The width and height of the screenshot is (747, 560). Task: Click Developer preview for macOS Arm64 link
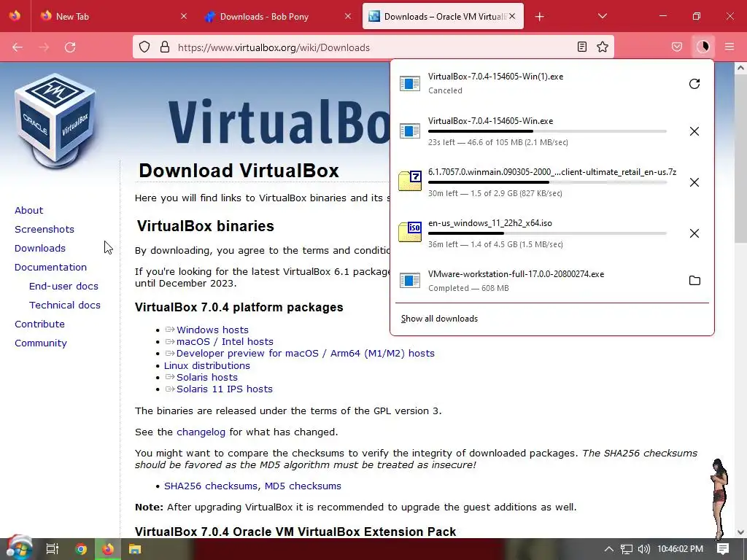[306, 354]
